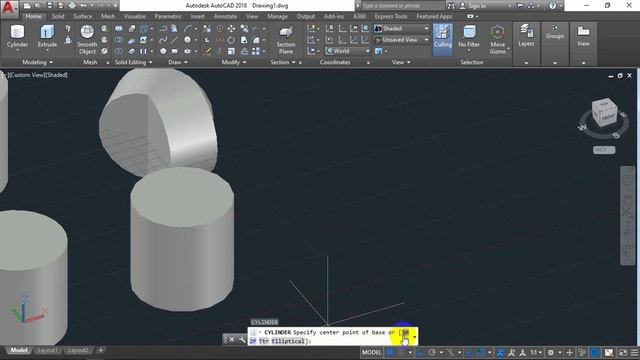This screenshot has height=360, width=640.
Task: Switch to the Mesh ribbon tab
Action: [x=108, y=16]
